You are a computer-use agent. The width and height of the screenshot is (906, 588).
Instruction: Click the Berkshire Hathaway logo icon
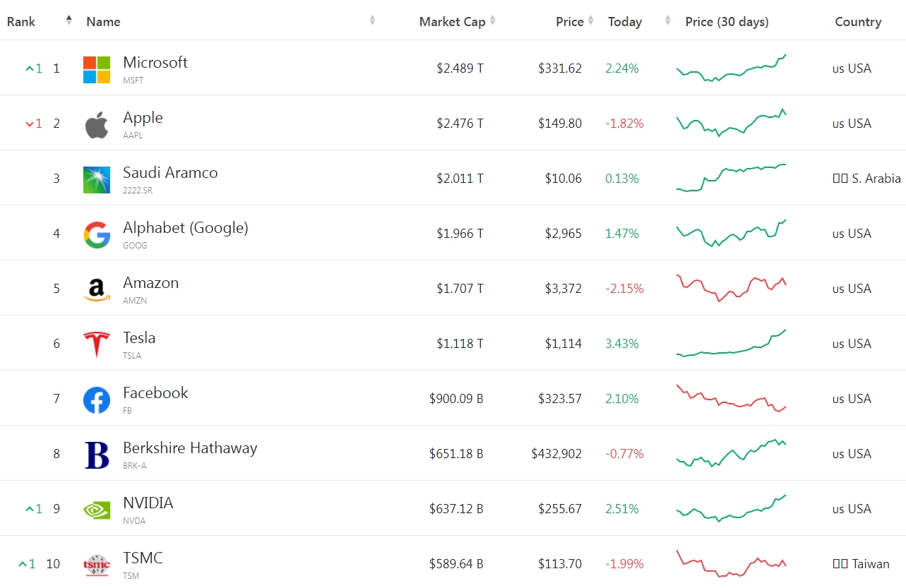pyautogui.click(x=97, y=455)
